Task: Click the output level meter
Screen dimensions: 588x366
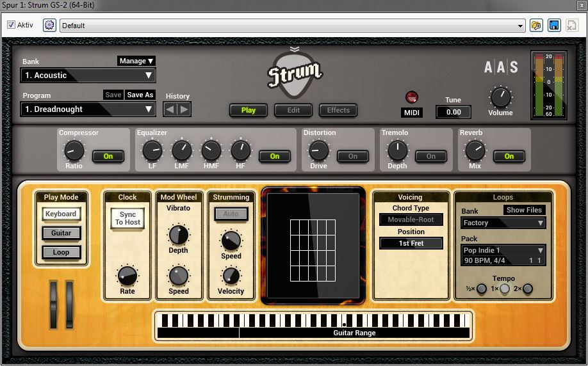Action: 549,85
